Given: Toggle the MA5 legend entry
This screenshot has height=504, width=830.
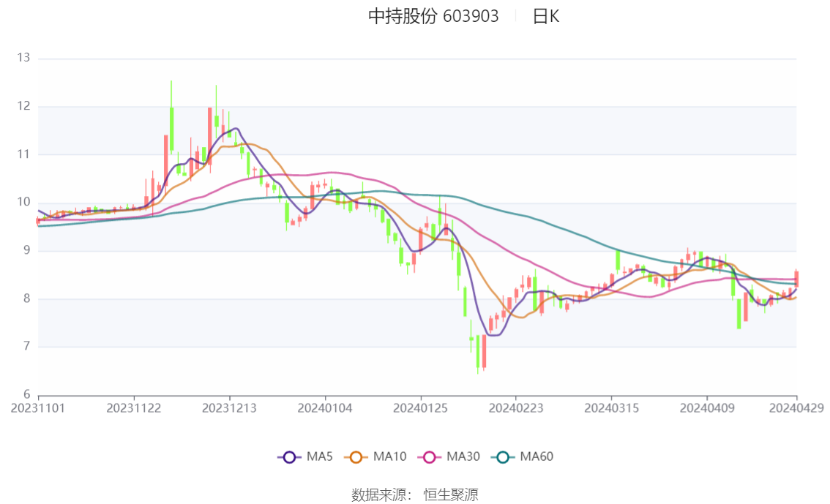Looking at the screenshot, I should click(x=305, y=457).
